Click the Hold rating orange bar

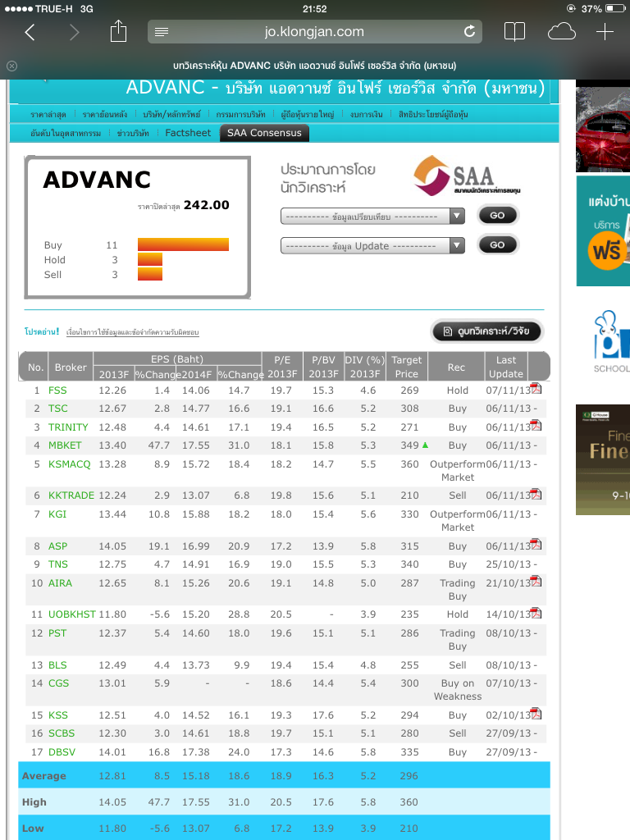pyautogui.click(x=150, y=259)
